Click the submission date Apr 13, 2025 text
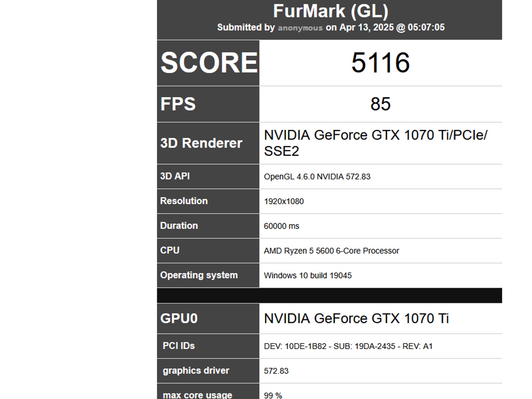532x399 pixels. (x=367, y=28)
